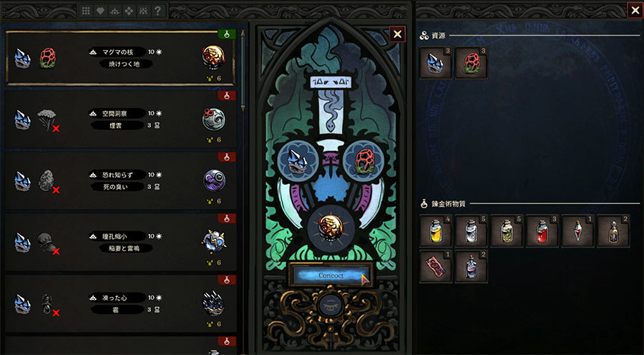The height and width of the screenshot is (355, 644).
Task: Click the recipe list scrollbar handle
Action: click(243, 70)
